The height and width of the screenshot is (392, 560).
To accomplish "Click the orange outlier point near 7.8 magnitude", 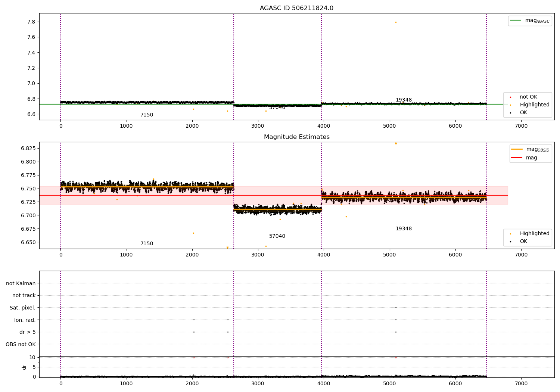I will 396,22.
